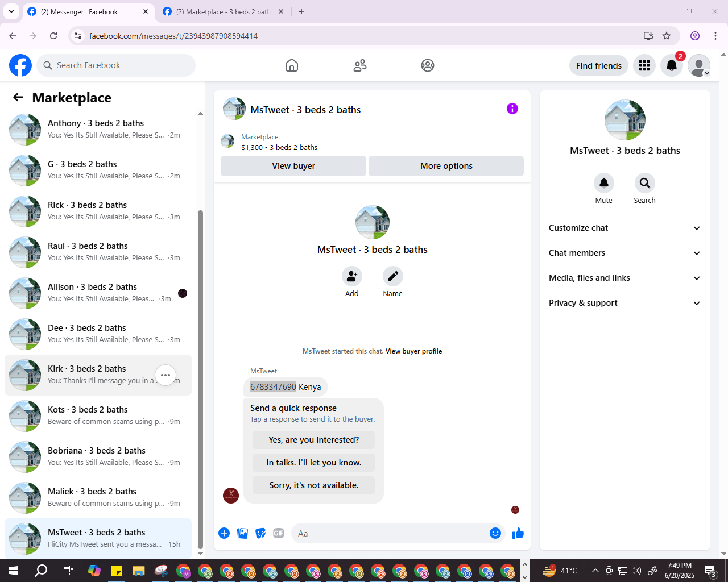Open Dee · 3 beds 2 baths chat

(x=98, y=334)
